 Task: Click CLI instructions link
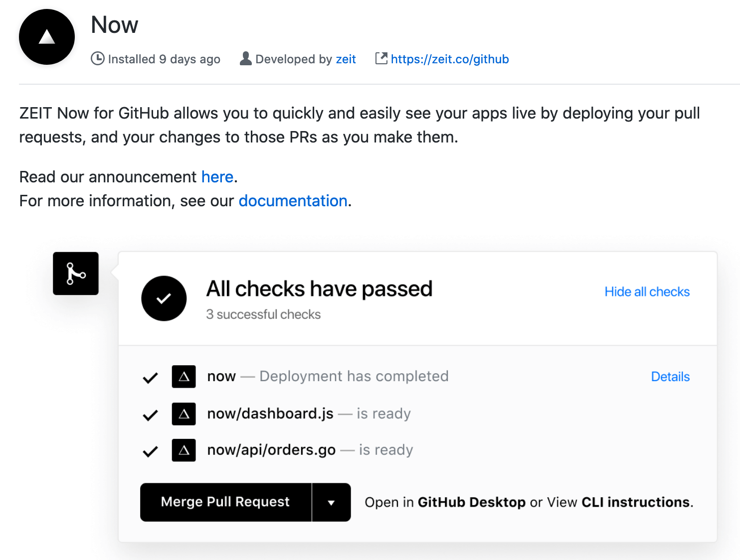(x=636, y=502)
